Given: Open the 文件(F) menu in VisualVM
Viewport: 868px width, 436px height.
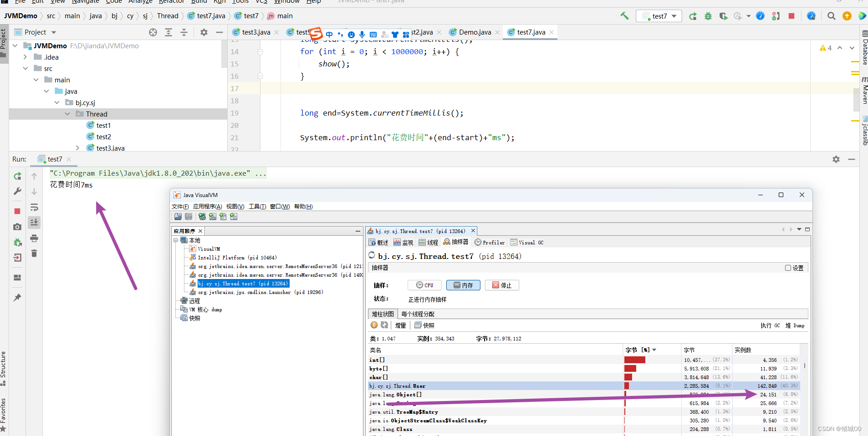Looking at the screenshot, I should point(180,207).
